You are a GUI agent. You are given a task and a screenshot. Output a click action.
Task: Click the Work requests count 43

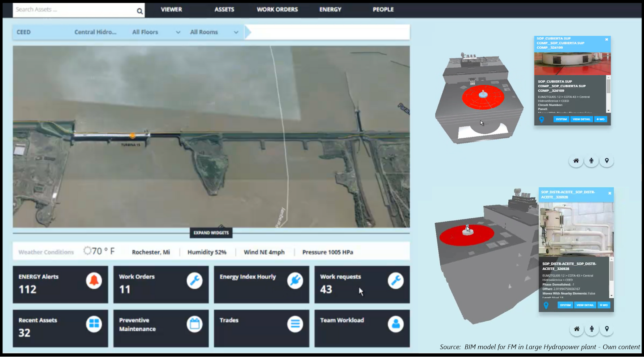(326, 289)
